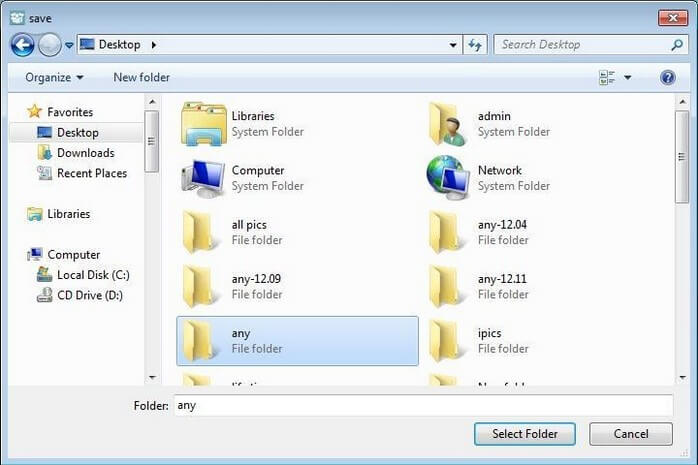Click the CD Drive (D:) disc icon

pyautogui.click(x=45, y=295)
